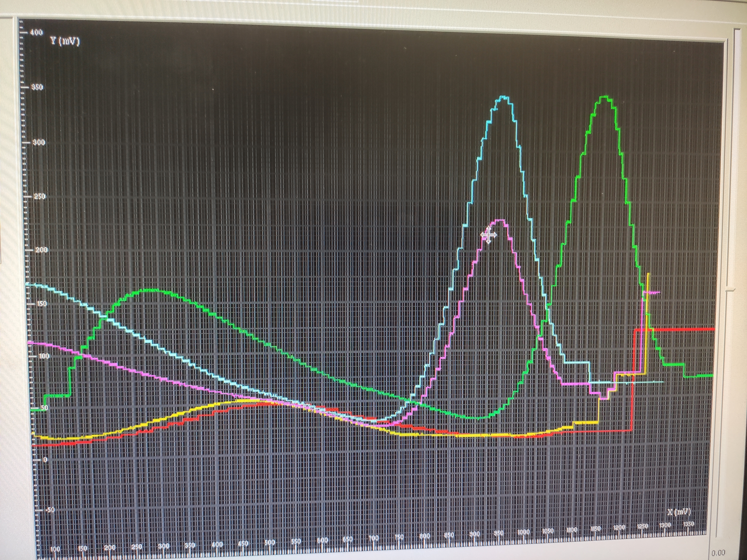Image resolution: width=747 pixels, height=560 pixels.
Task: Click the 0 tick label on the Y axis
Action: 45,460
